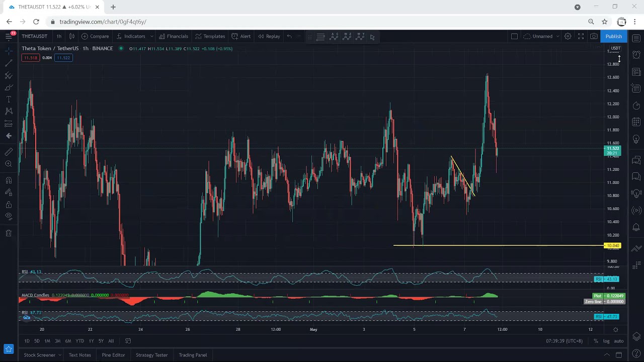
Task: Select the YTD time range
Action: coord(79,341)
